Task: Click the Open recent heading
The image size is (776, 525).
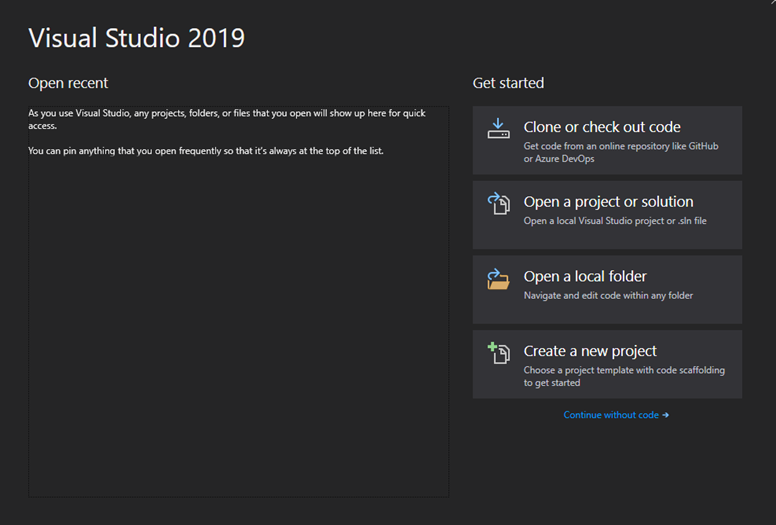Action: click(68, 83)
